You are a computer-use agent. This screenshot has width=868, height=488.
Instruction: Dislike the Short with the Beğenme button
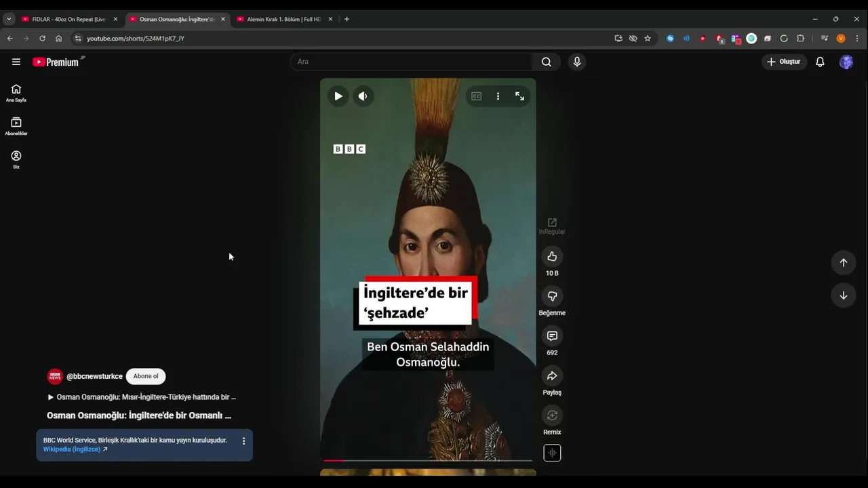pyautogui.click(x=552, y=296)
